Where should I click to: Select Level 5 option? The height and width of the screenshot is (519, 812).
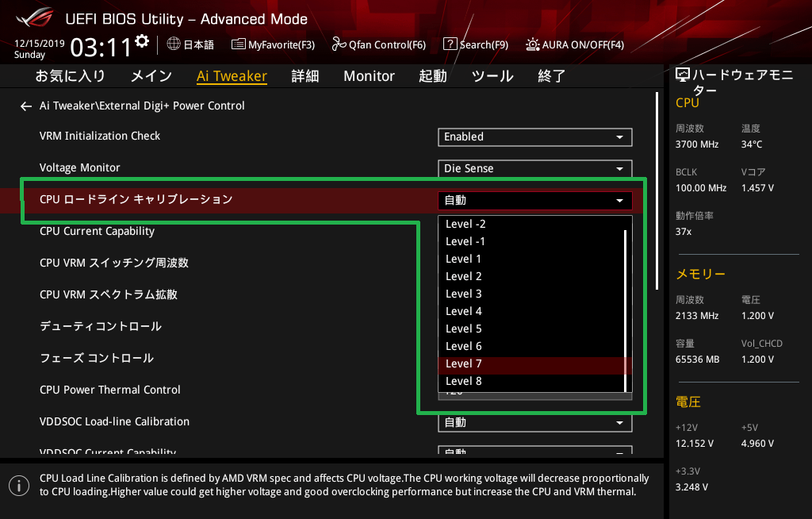[x=531, y=329]
